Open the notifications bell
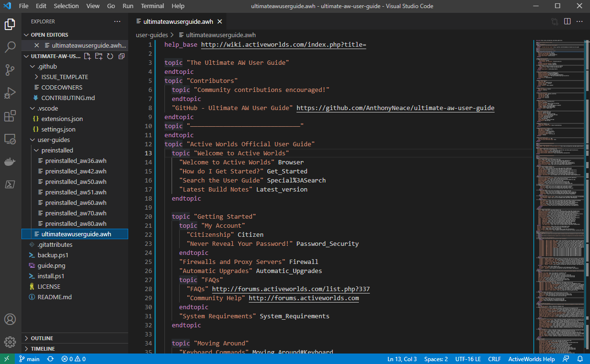Screen dimensions: 590x364 tap(580, 359)
